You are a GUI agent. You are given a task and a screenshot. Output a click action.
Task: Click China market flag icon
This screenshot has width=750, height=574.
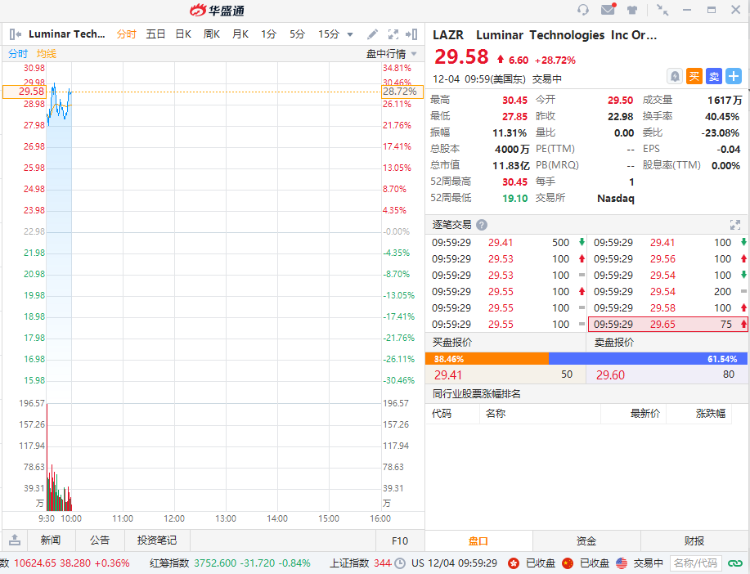tap(568, 563)
